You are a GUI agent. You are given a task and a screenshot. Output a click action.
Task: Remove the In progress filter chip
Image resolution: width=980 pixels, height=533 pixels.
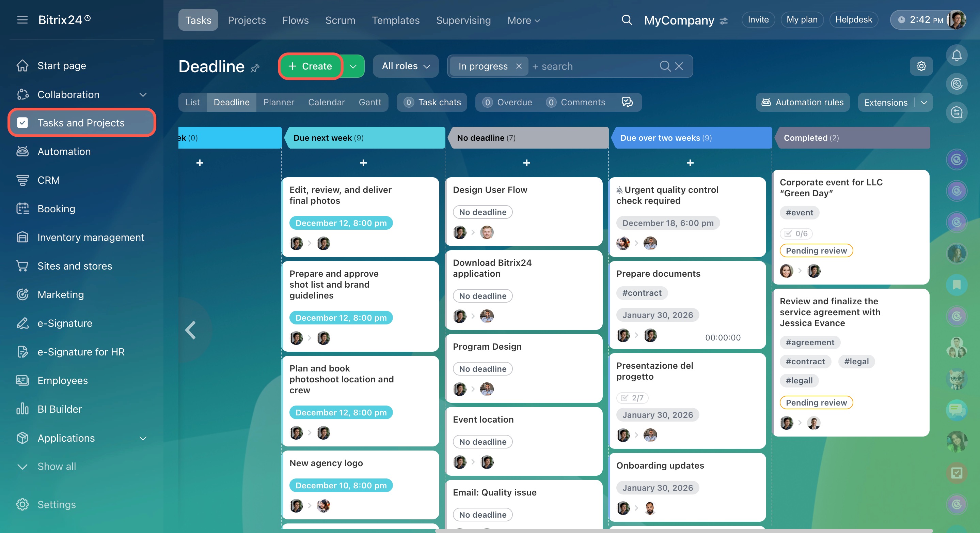point(519,66)
